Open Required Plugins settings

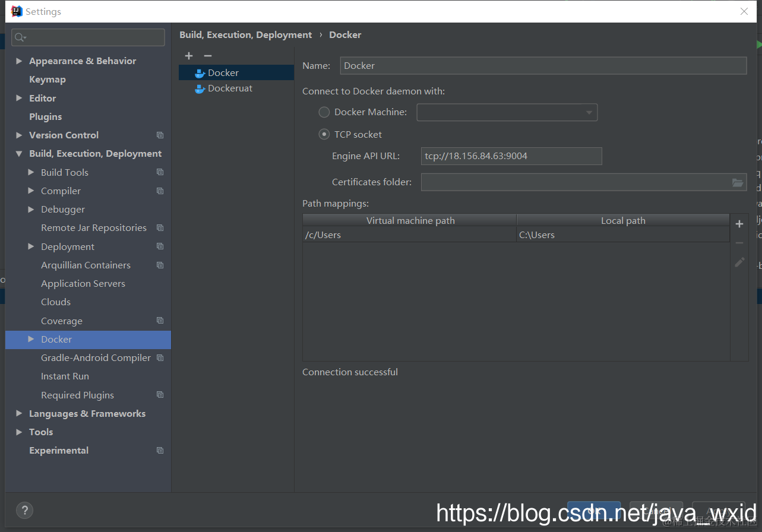tap(77, 395)
